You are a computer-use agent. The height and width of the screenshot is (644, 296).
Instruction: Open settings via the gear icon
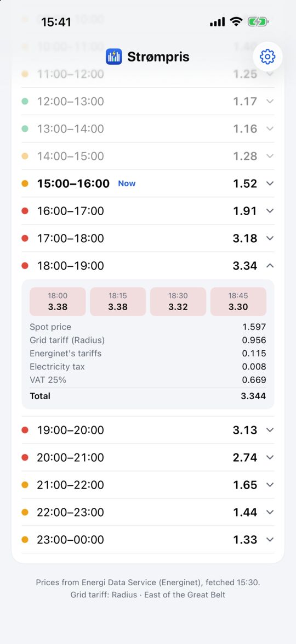pos(267,56)
